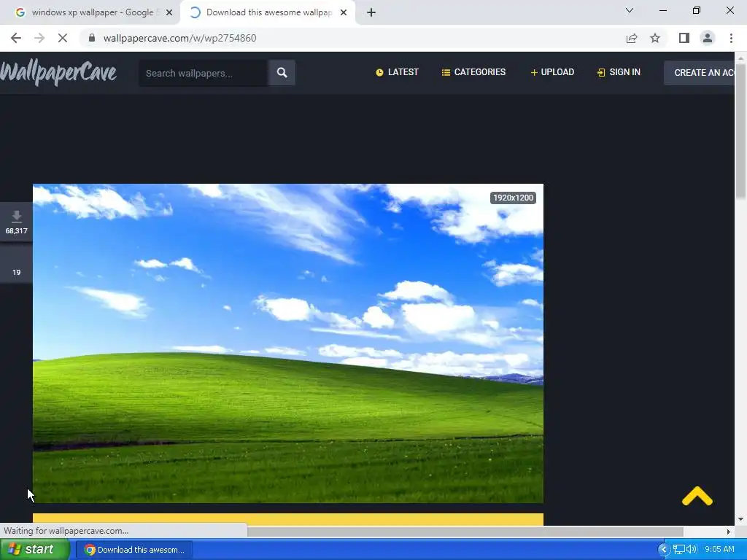Open the network tray icon

pyautogui.click(x=679, y=550)
